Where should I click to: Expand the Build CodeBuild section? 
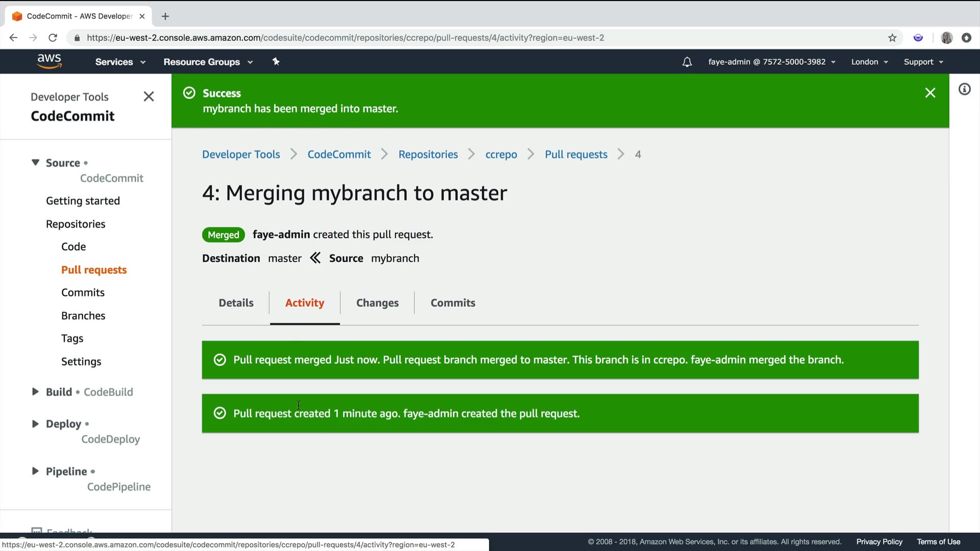[x=35, y=392]
